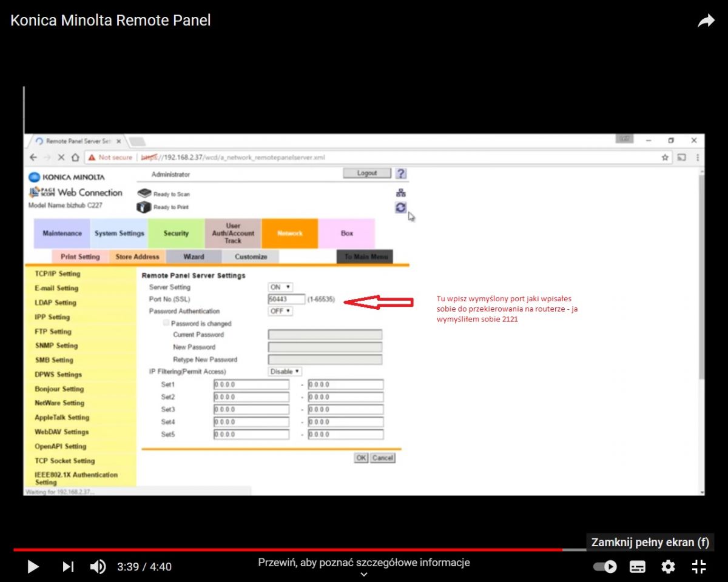Select WebDAV Settings in sidebar

pyautogui.click(x=61, y=432)
